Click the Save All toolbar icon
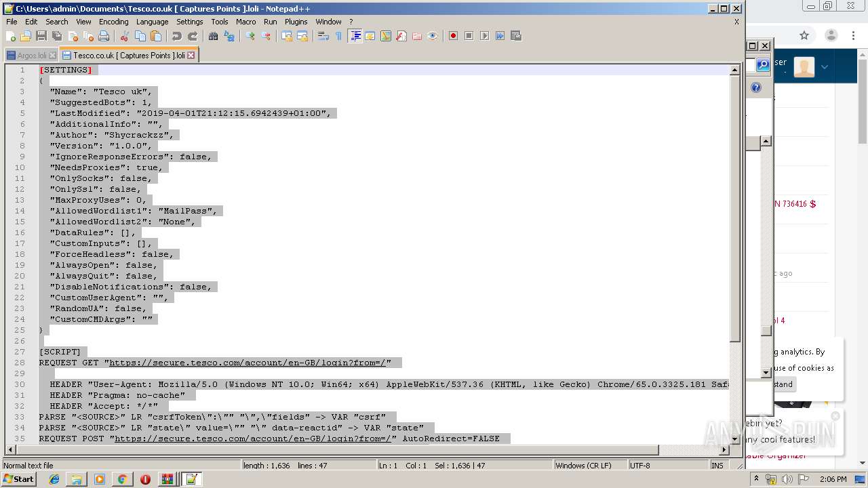The image size is (868, 488). click(57, 36)
